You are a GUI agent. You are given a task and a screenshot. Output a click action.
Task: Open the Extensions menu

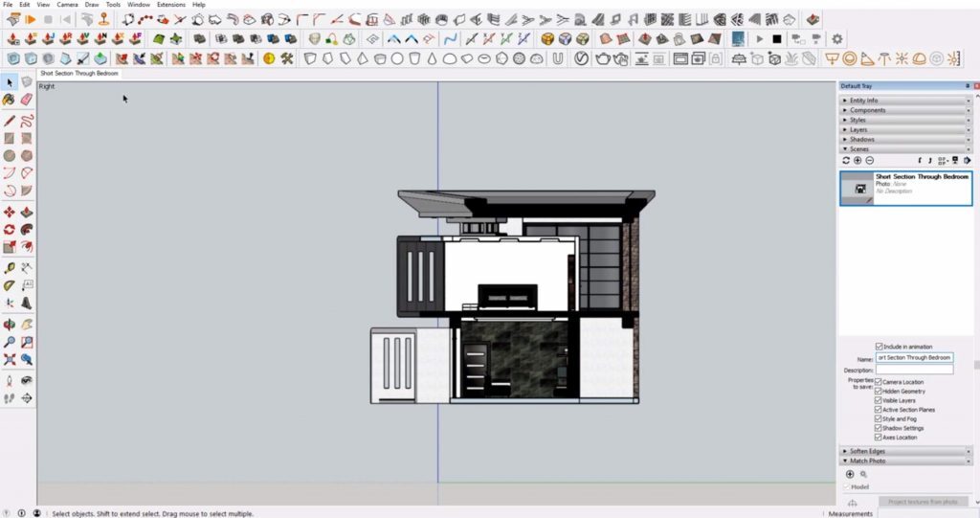click(x=170, y=5)
